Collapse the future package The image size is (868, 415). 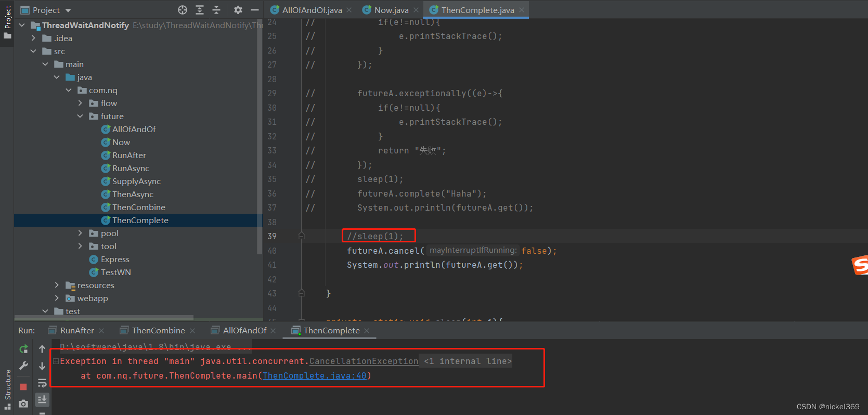point(80,116)
